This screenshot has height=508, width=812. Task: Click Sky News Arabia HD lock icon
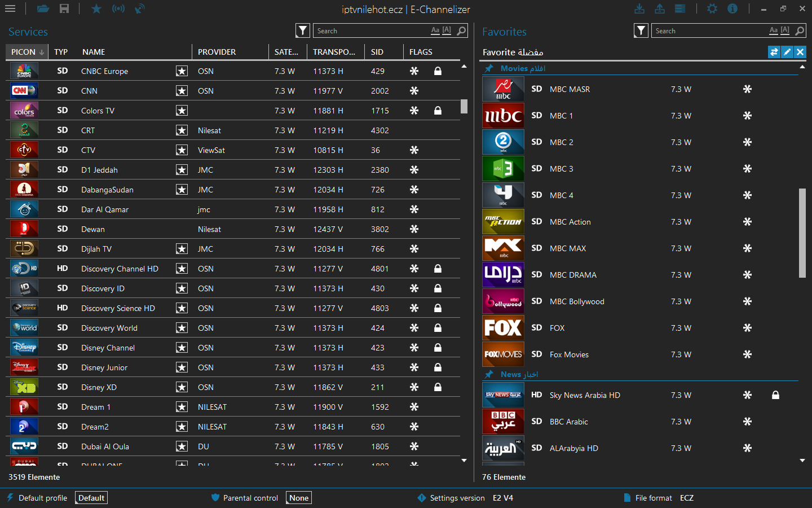tap(775, 395)
